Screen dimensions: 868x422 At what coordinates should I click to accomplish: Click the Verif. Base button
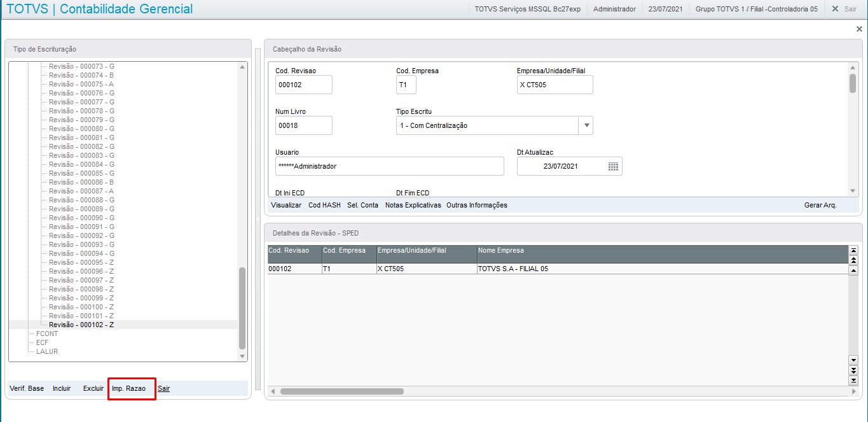(x=27, y=388)
